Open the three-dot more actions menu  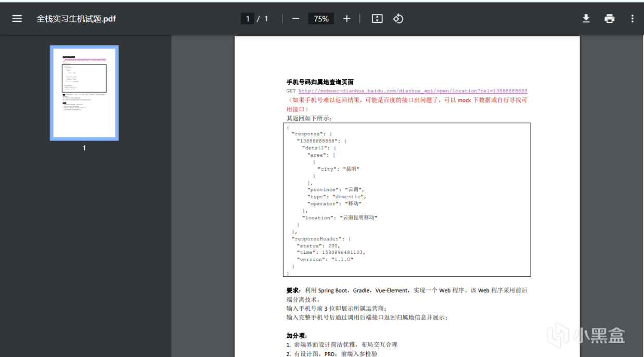[x=632, y=19]
